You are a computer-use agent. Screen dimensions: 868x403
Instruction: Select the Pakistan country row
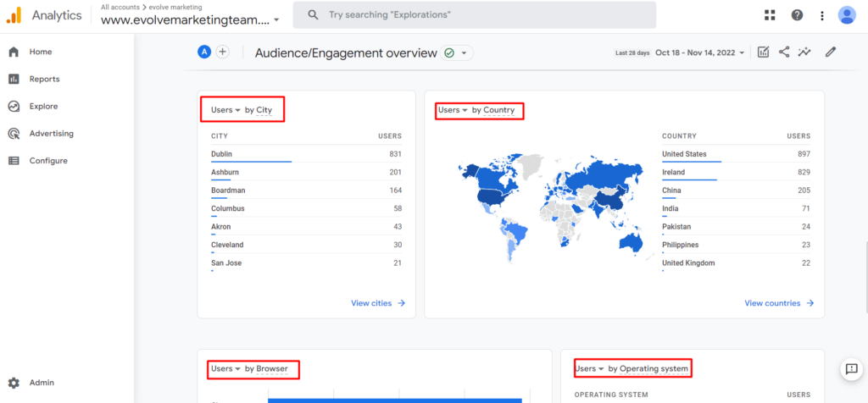pyautogui.click(x=737, y=227)
